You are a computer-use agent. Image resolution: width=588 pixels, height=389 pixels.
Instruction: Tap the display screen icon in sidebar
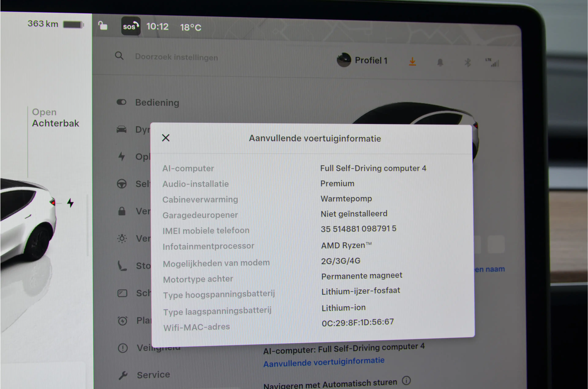(x=122, y=294)
